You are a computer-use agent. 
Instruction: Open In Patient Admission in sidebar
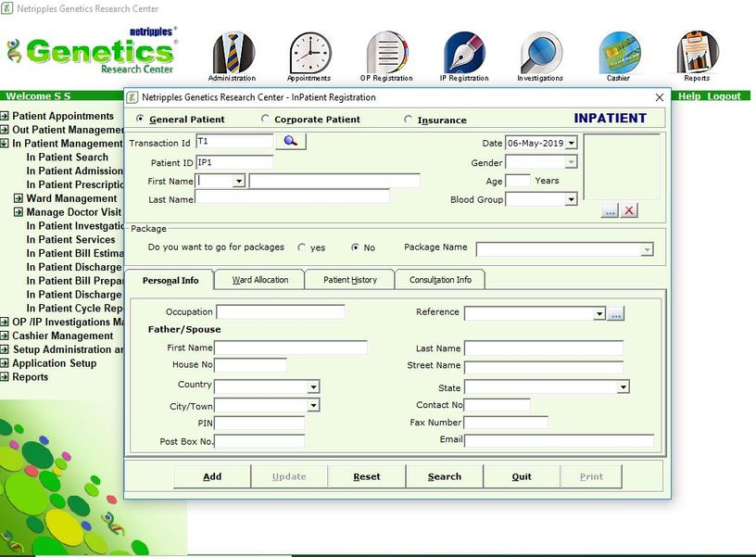click(x=75, y=171)
